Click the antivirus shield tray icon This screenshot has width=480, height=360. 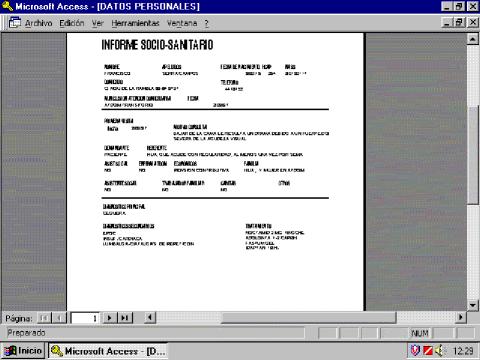pyautogui.click(x=415, y=351)
